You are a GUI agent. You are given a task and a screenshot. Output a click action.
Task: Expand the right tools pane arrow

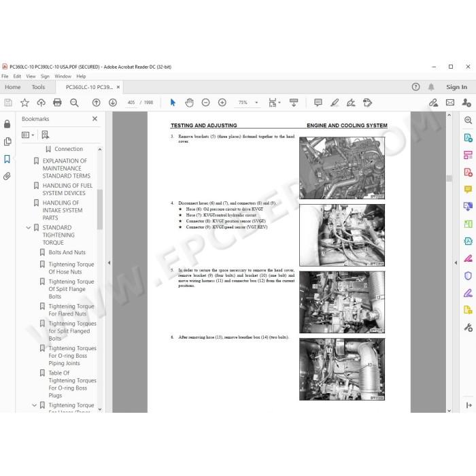pyautogui.click(x=456, y=263)
